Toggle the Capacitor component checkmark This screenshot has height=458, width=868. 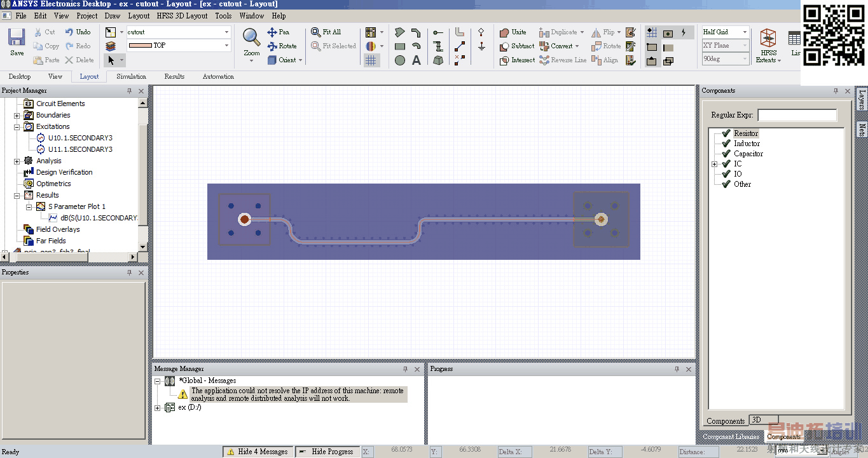tap(726, 154)
